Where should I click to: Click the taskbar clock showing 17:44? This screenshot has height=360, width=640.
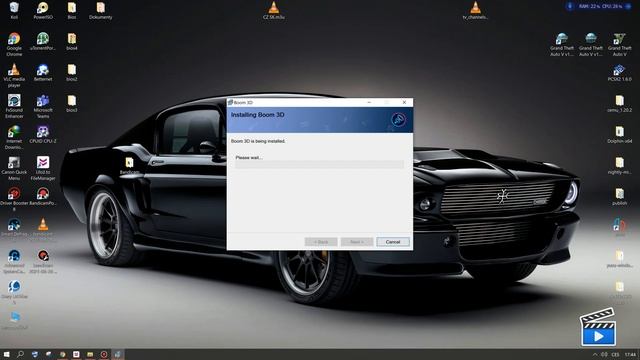(x=630, y=354)
